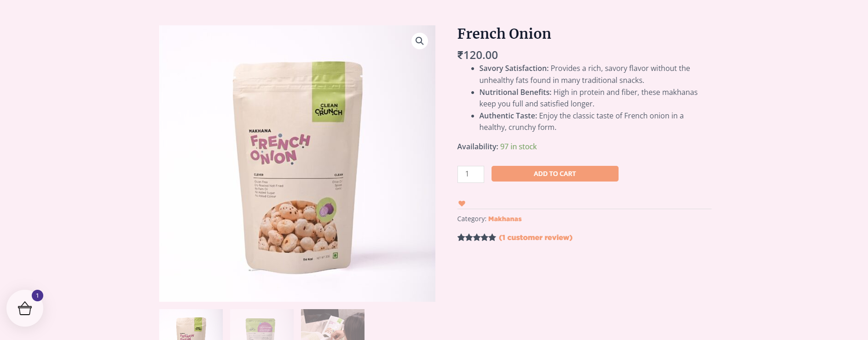Focus the quantity input field
The height and width of the screenshot is (340, 868).
click(x=470, y=174)
